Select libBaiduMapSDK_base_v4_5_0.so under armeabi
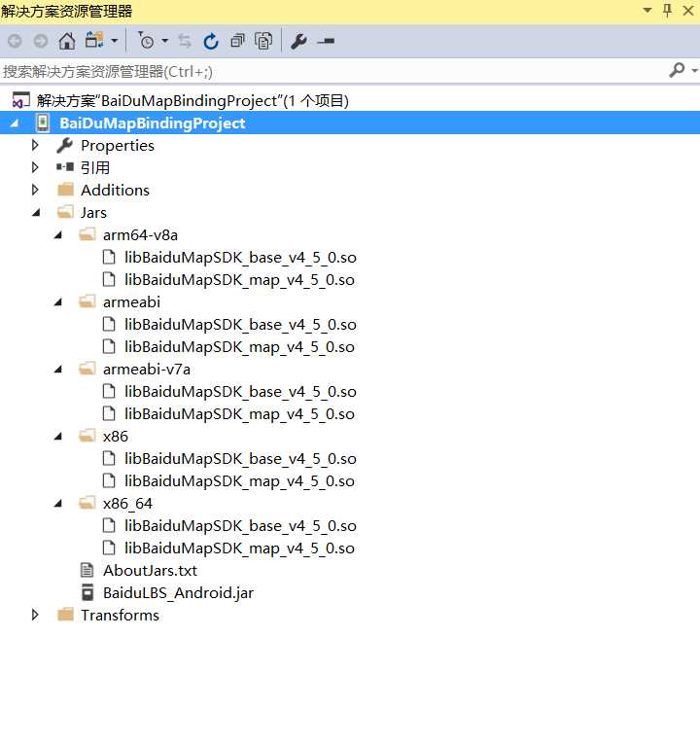Viewport: 700px width, 743px height. click(240, 325)
